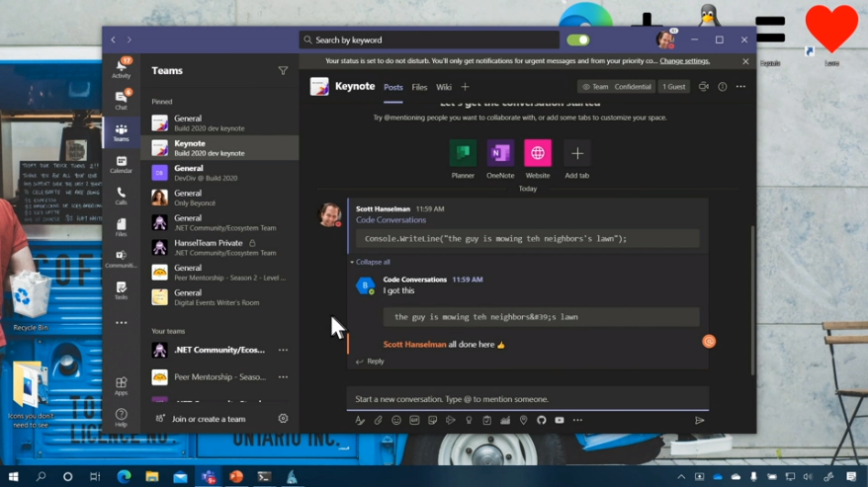
Task: Open the Calls section
Action: [x=122, y=196]
